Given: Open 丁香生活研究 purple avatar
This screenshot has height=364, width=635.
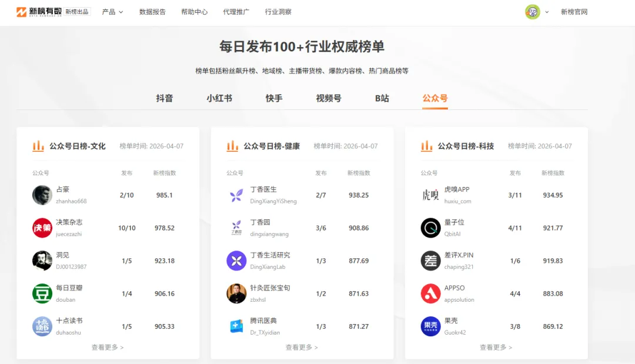Looking at the screenshot, I should 236,261.
